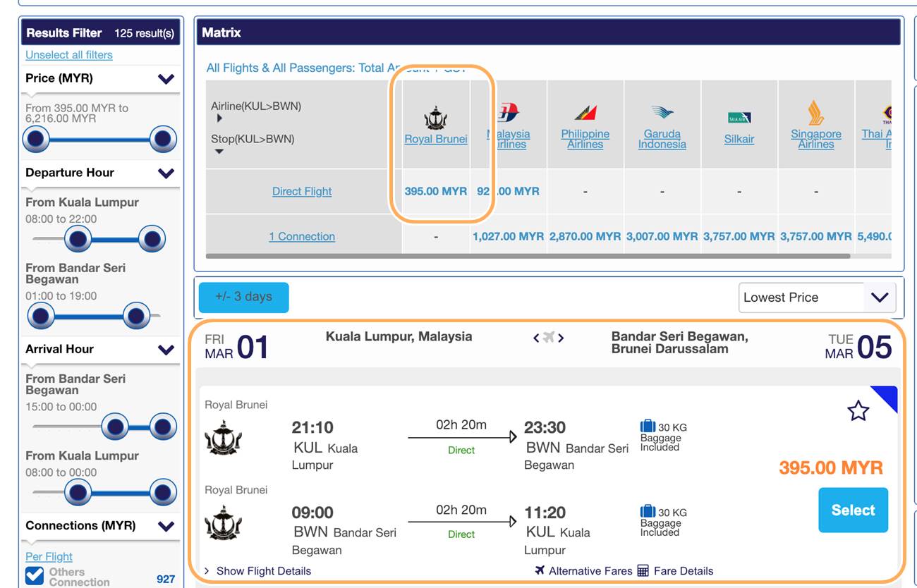Click the Silkair logo in matrix
This screenshot has width=917, height=588.
739,117
